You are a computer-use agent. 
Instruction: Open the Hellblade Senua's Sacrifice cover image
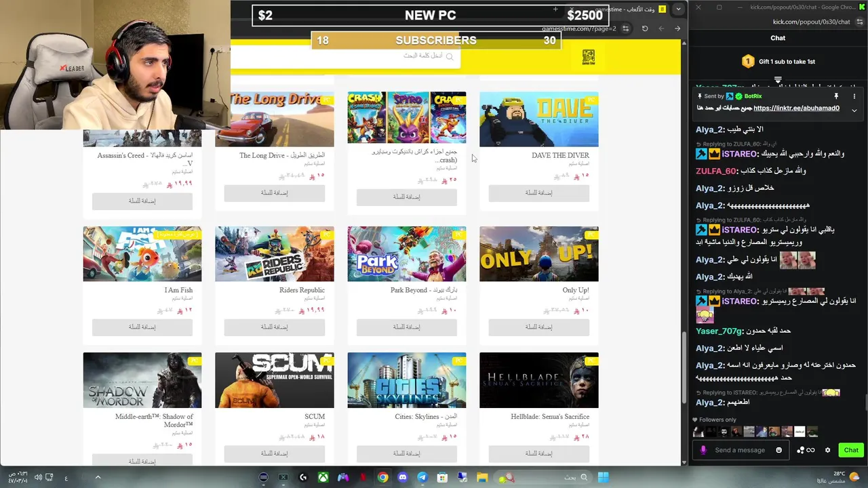pos(538,380)
